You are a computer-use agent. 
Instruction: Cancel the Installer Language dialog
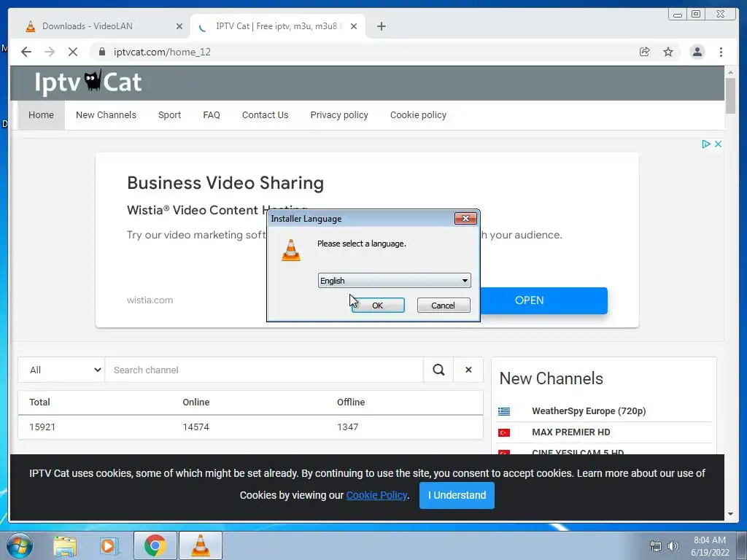(444, 306)
